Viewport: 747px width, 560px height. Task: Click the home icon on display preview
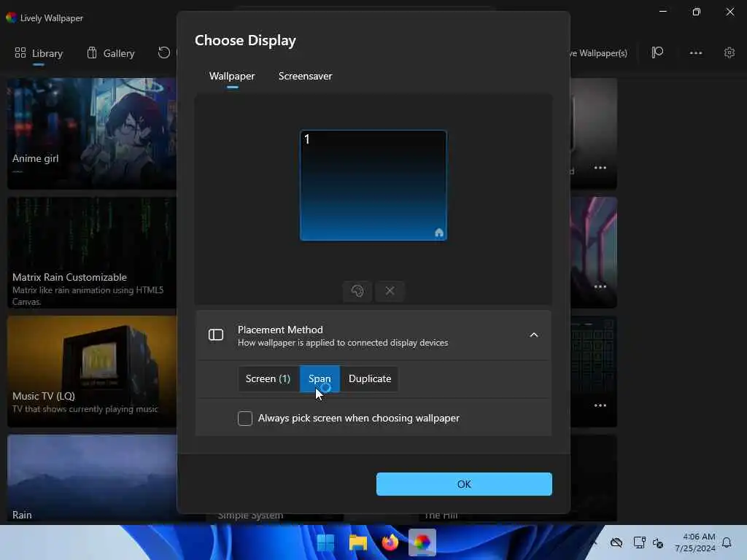pos(438,233)
